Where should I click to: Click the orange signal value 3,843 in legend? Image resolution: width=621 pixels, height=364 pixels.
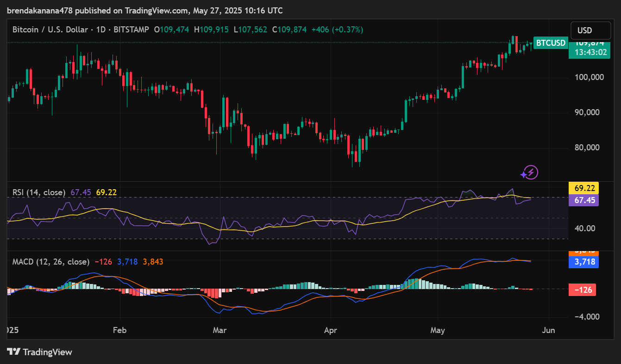pyautogui.click(x=153, y=262)
